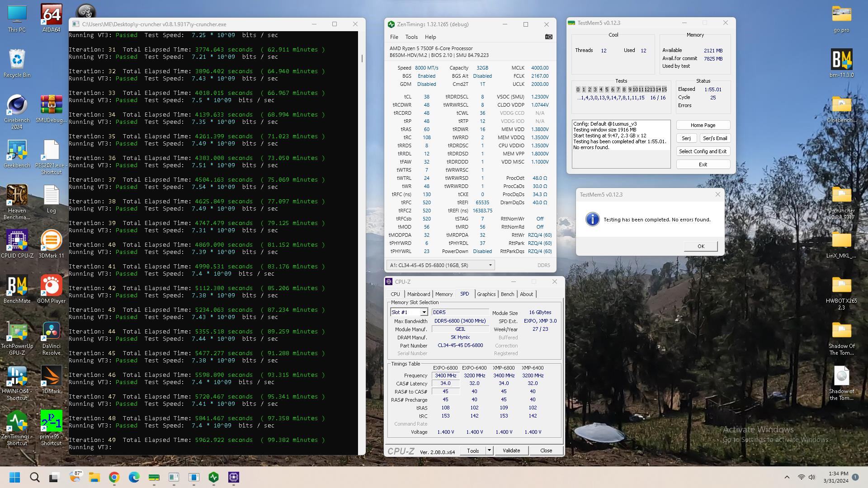Open the AIDA64 desktop shortcut
This screenshot has height=488, width=868.
(x=51, y=18)
